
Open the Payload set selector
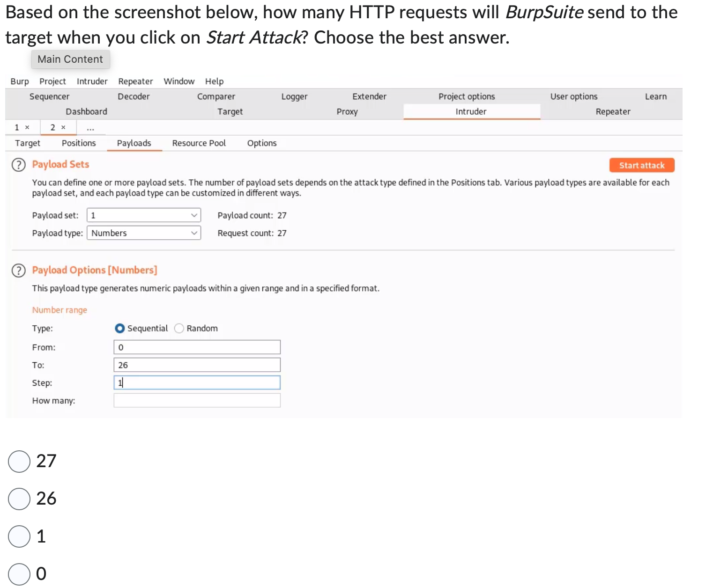(143, 215)
